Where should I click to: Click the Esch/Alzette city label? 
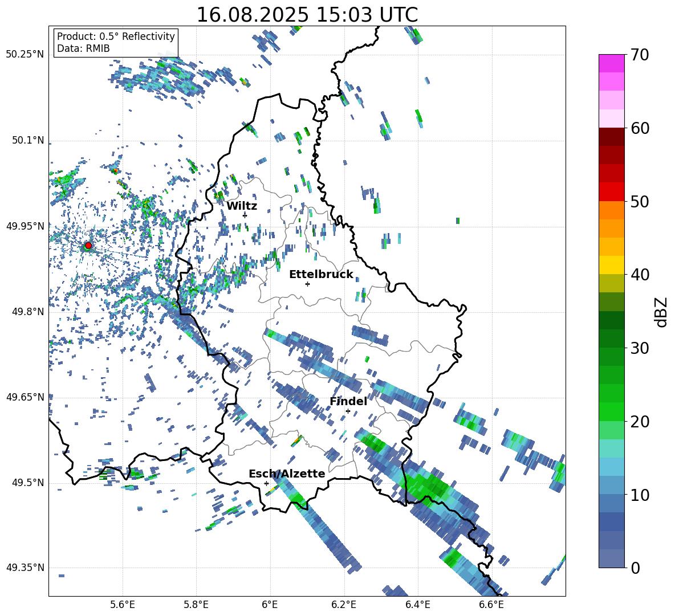pyautogui.click(x=287, y=474)
